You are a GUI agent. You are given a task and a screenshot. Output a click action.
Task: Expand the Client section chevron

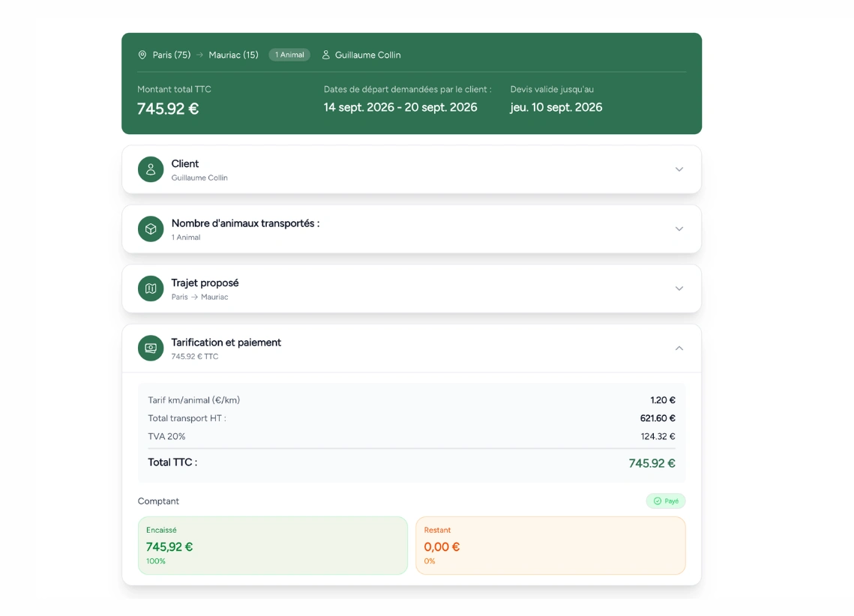point(679,169)
